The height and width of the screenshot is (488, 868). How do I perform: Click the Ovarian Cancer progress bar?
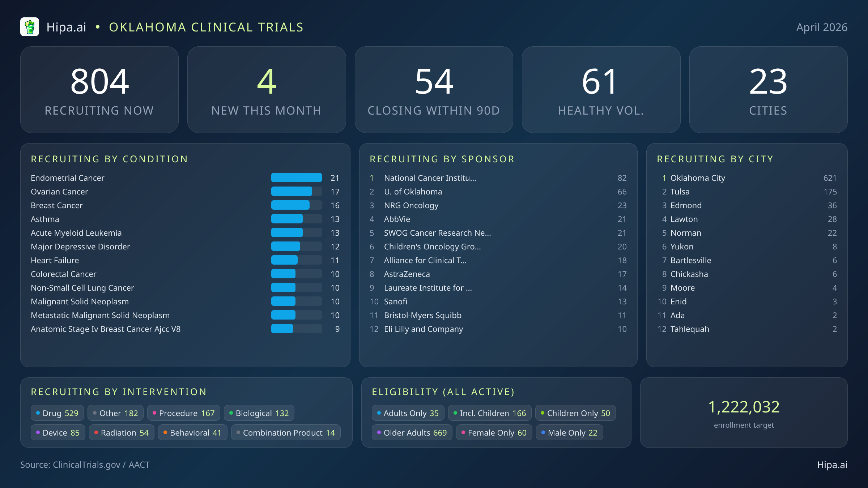tap(297, 192)
